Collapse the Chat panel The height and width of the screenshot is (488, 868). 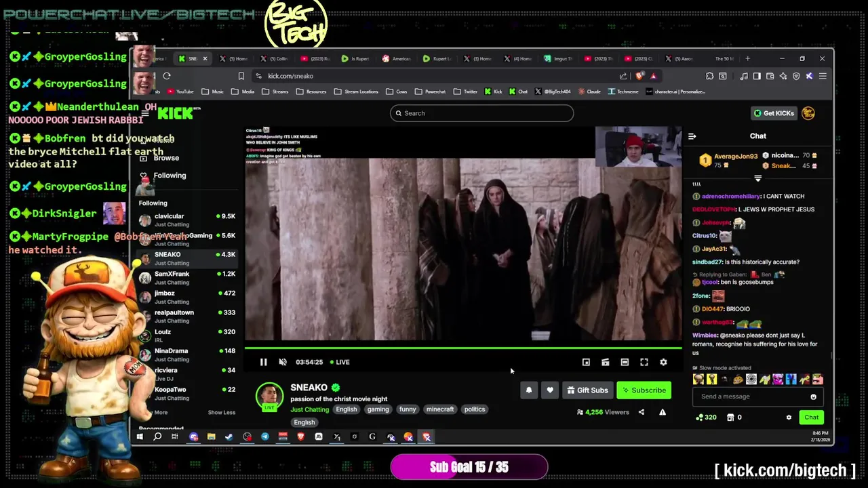point(692,136)
